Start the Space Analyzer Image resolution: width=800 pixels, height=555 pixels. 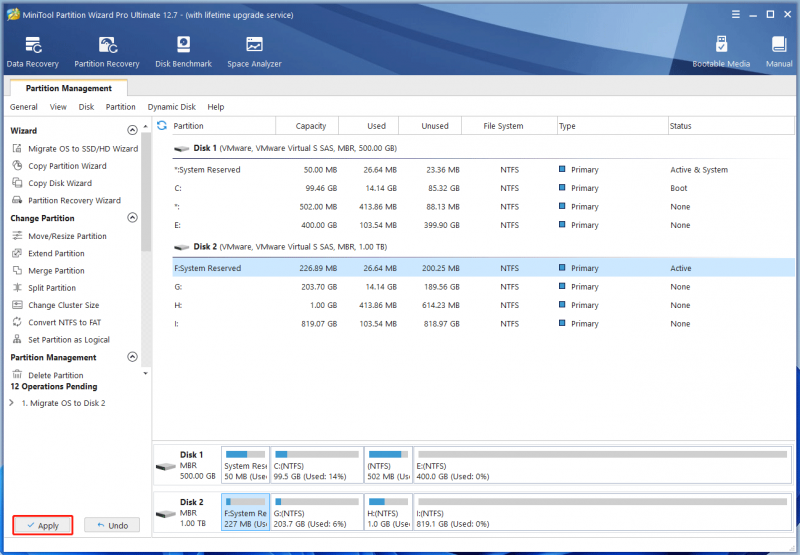[x=254, y=52]
